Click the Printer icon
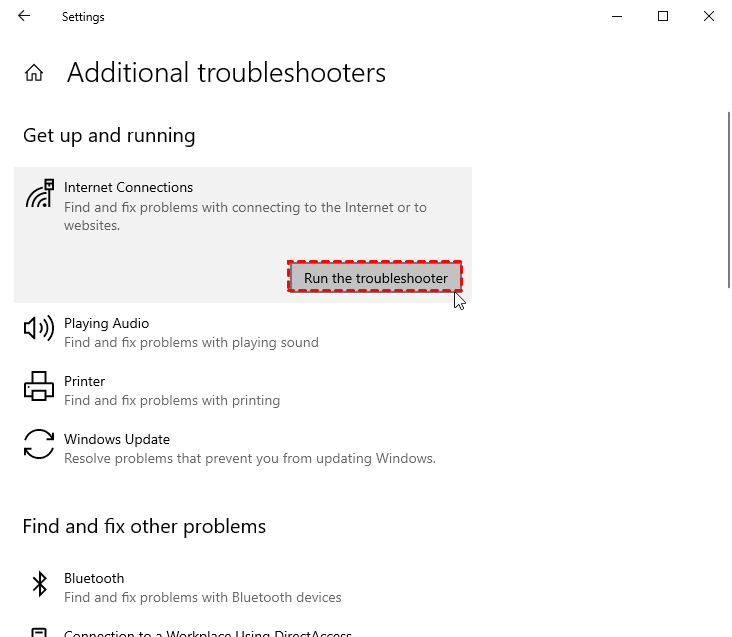The width and height of the screenshot is (732, 637). (39, 386)
